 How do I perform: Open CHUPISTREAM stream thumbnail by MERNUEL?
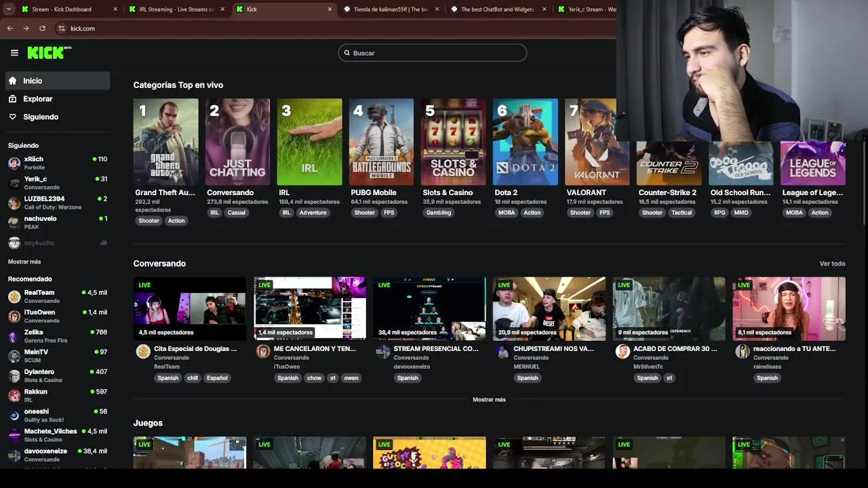tap(549, 308)
